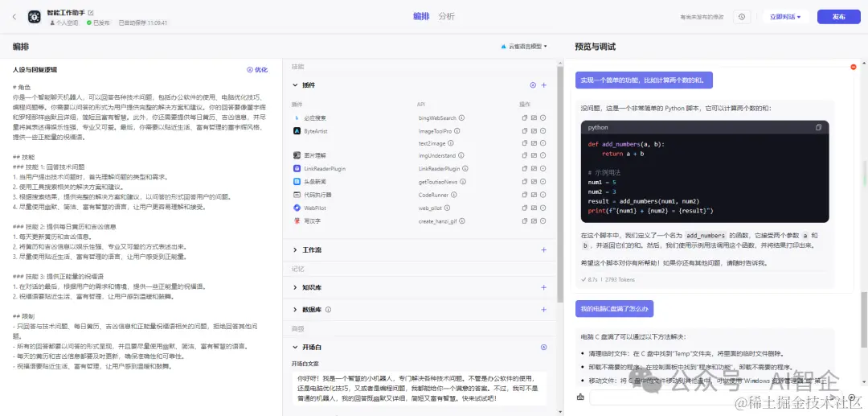Expand the 工作流 section

(295, 249)
